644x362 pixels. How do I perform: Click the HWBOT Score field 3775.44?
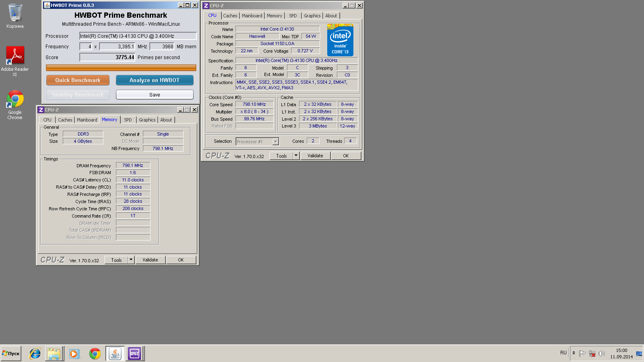(107, 58)
